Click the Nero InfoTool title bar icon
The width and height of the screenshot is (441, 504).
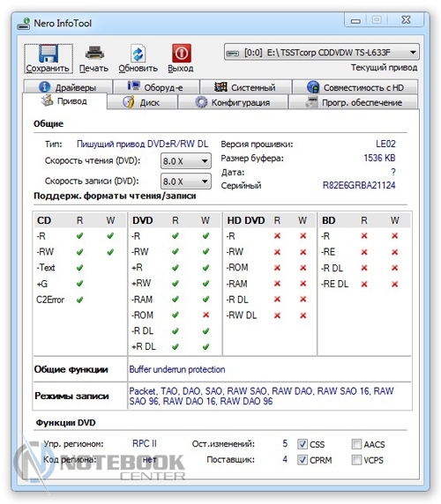pyautogui.click(x=24, y=24)
